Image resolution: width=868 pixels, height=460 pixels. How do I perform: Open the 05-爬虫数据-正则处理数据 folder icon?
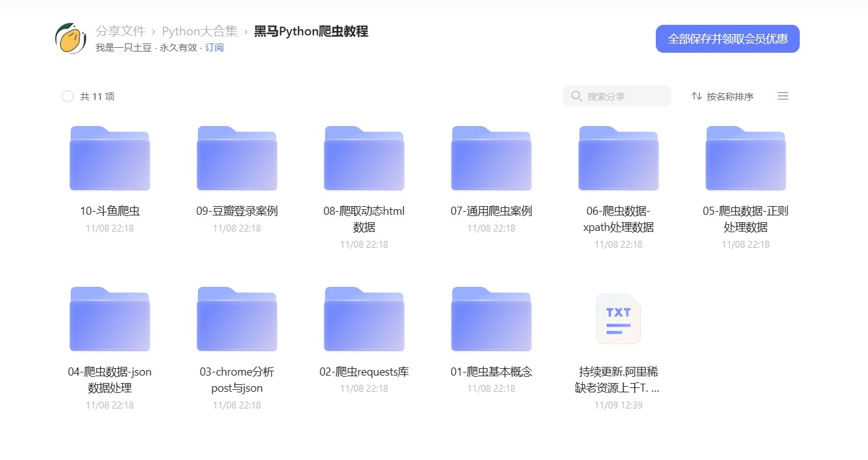[x=746, y=158]
